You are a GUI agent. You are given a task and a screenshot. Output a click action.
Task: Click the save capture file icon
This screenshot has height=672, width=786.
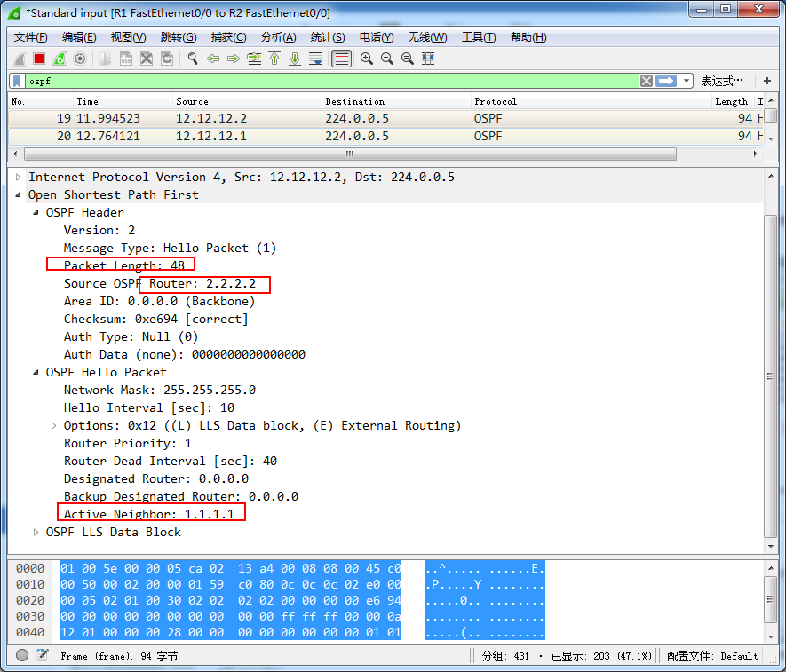(126, 59)
